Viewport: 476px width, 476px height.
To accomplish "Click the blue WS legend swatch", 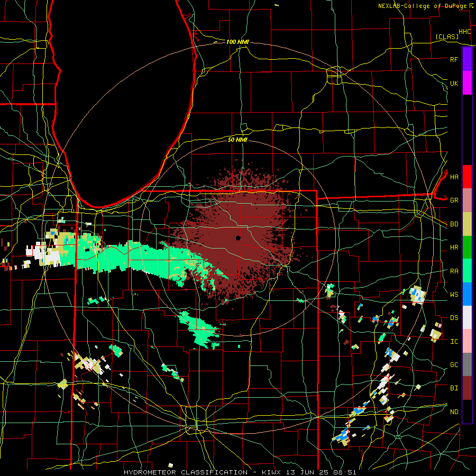I will 467,294.
